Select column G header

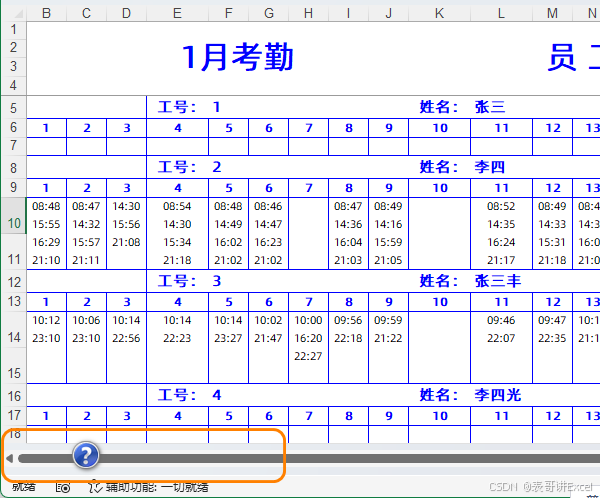point(269,13)
